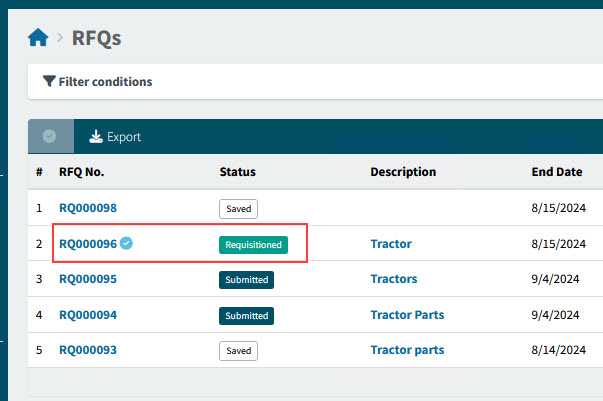Viewport: 603px width, 401px height.
Task: Open the Tractor parts description for RQ000093
Action: point(407,350)
